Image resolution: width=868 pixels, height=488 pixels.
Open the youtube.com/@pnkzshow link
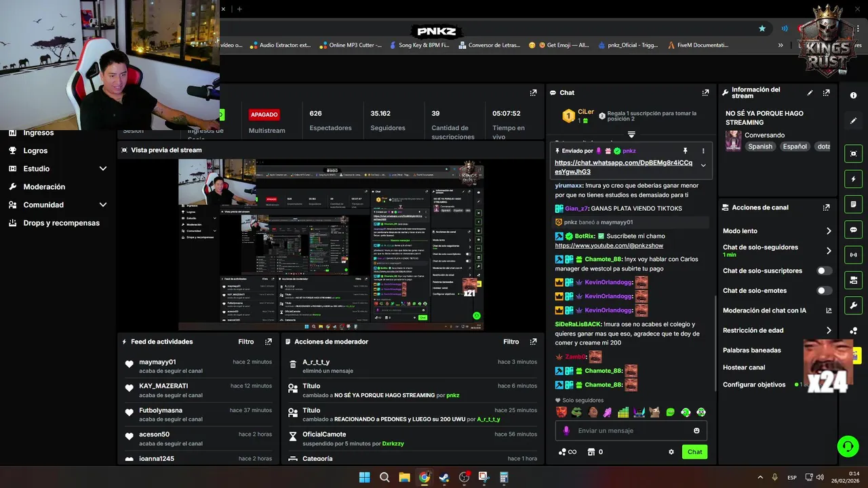(x=609, y=245)
